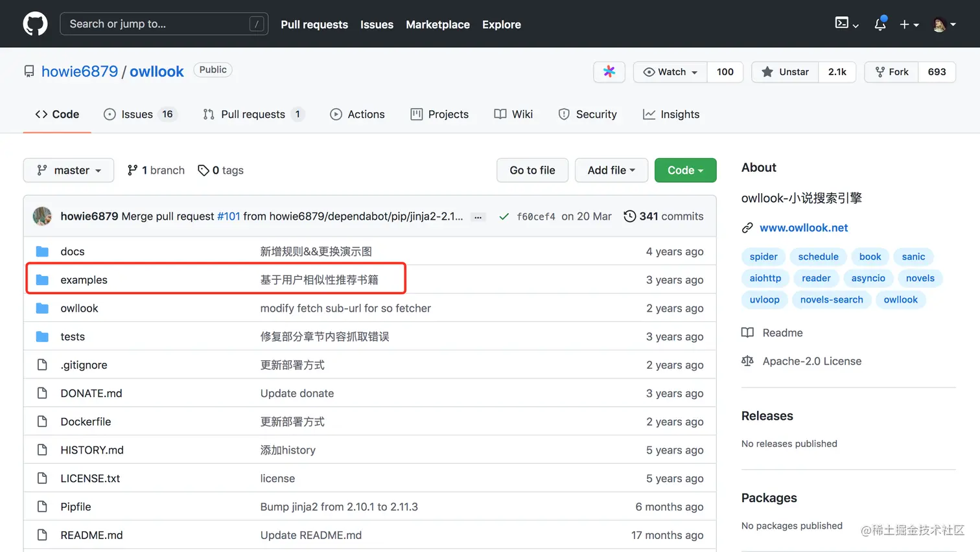Image resolution: width=980 pixels, height=552 pixels.
Task: Click the Pipfile file icon
Action: [43, 507]
